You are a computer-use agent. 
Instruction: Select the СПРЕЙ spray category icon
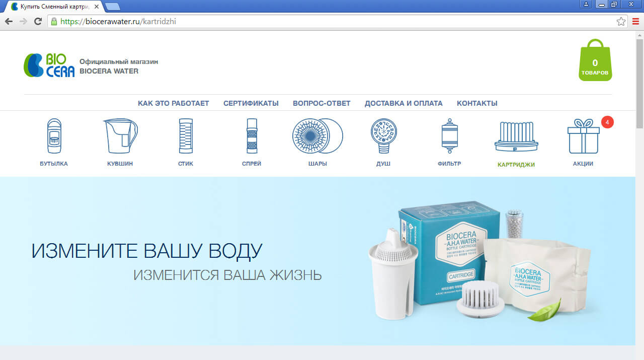[252, 136]
